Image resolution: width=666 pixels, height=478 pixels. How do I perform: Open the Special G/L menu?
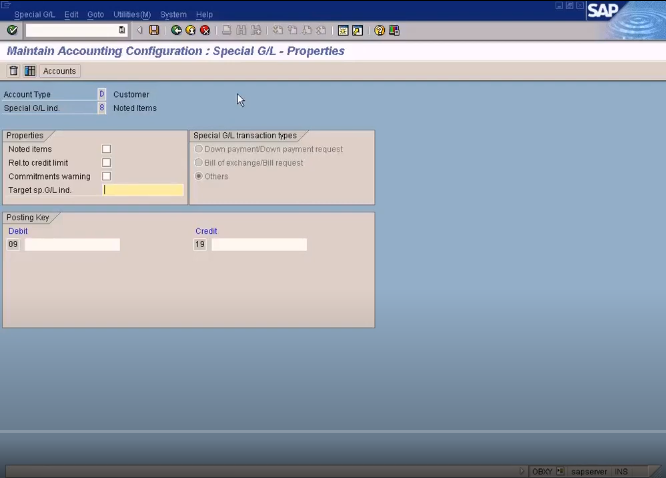pyautogui.click(x=34, y=14)
